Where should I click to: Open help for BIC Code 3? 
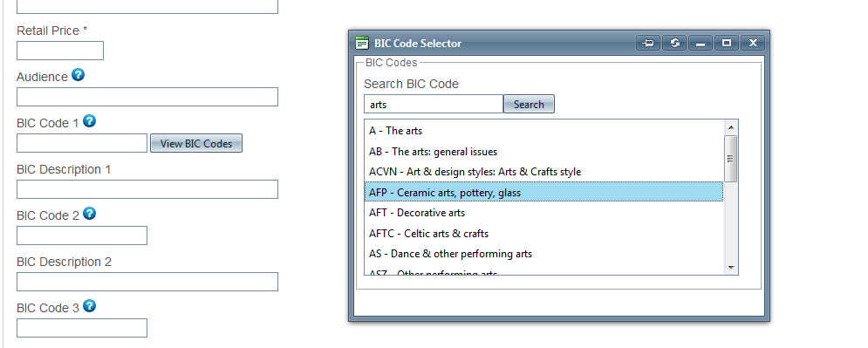[89, 305]
